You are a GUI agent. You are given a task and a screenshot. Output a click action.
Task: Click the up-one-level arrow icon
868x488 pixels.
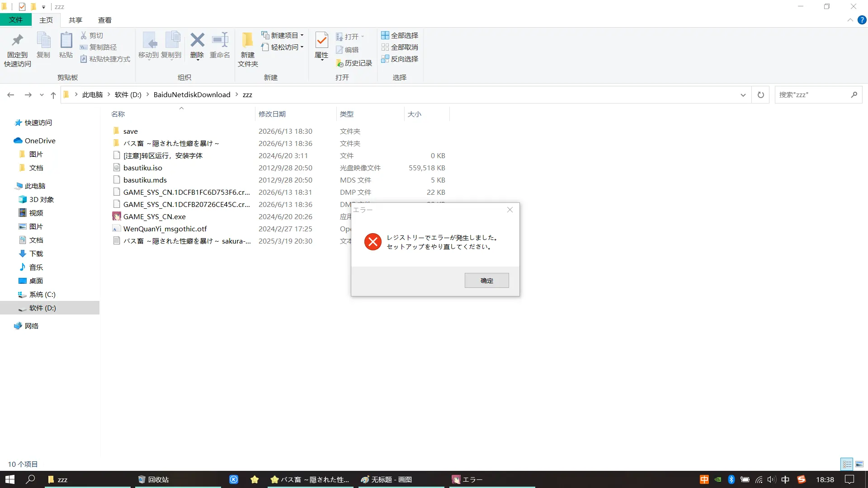pos(53,95)
